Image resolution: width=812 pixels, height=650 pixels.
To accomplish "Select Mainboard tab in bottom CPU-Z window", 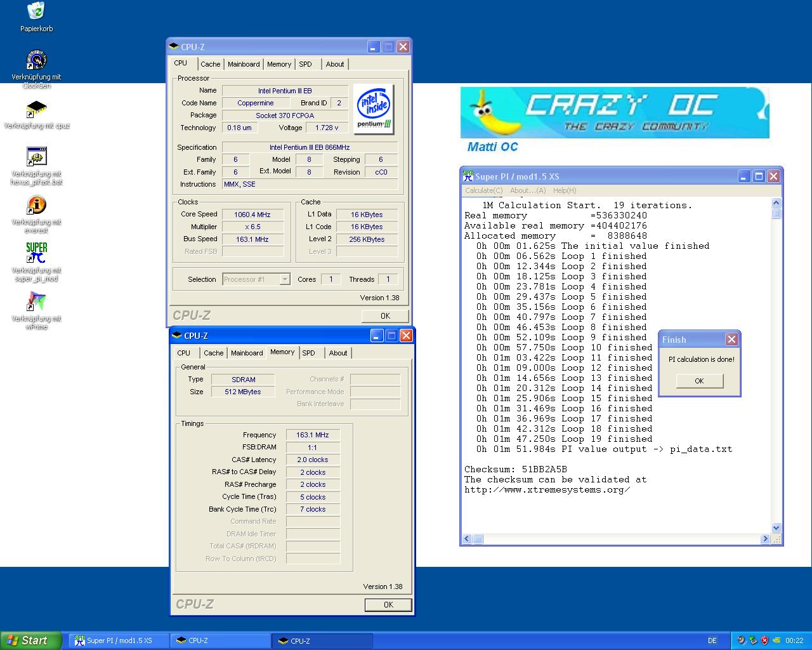I will (247, 353).
